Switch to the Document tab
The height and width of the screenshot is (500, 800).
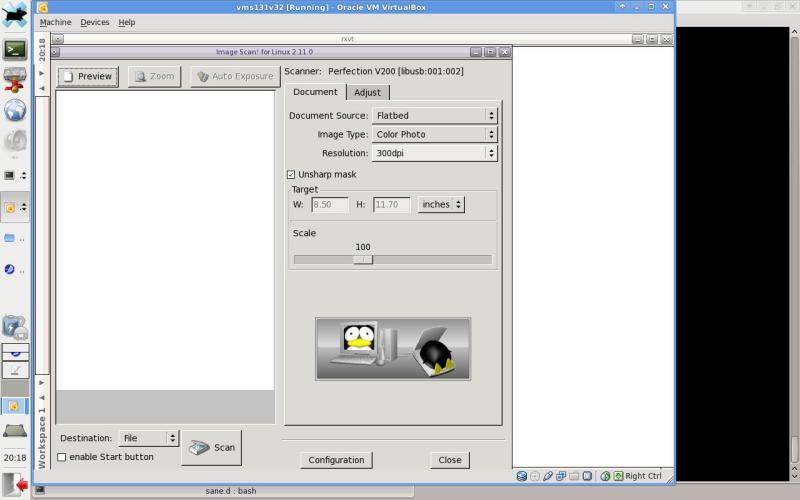[x=315, y=92]
